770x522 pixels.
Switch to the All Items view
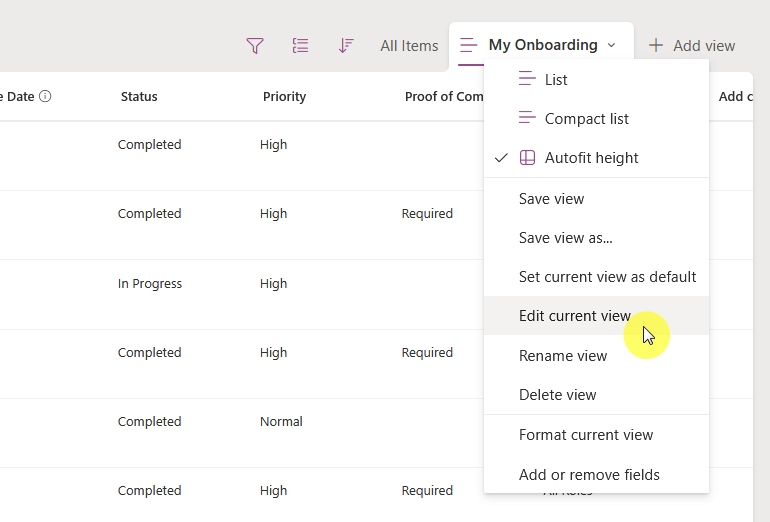pyautogui.click(x=409, y=46)
